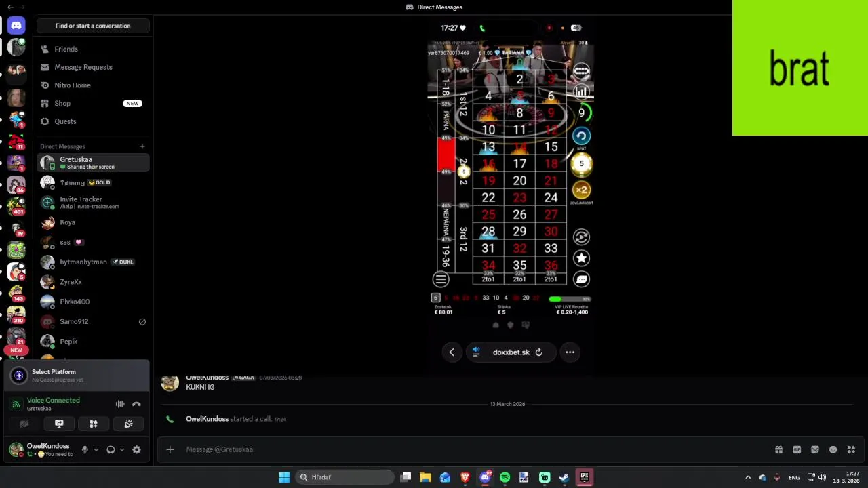Click number 17 on roulette table

pos(519,163)
